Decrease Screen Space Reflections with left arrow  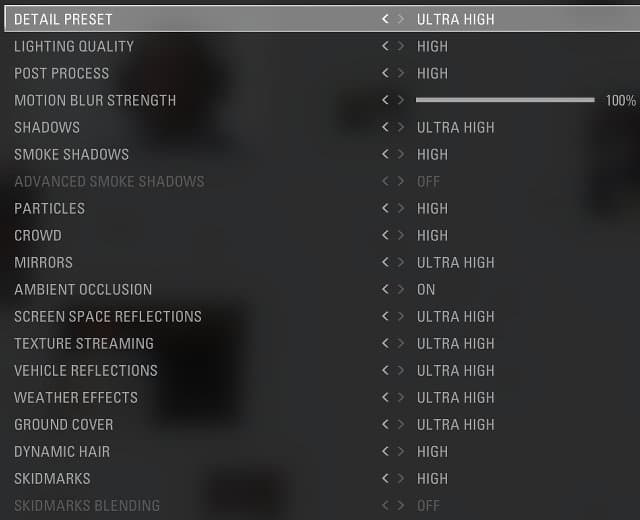click(x=385, y=316)
